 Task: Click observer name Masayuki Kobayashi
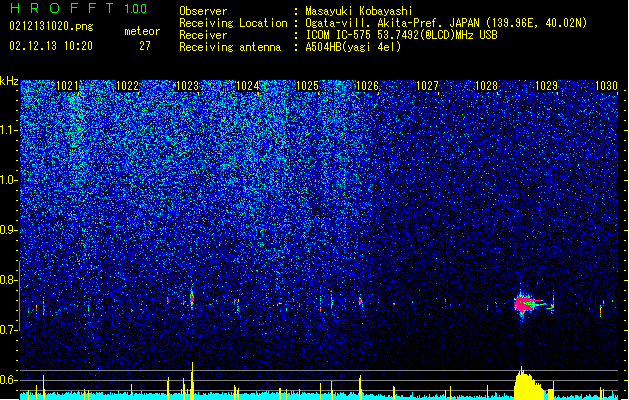(x=359, y=11)
